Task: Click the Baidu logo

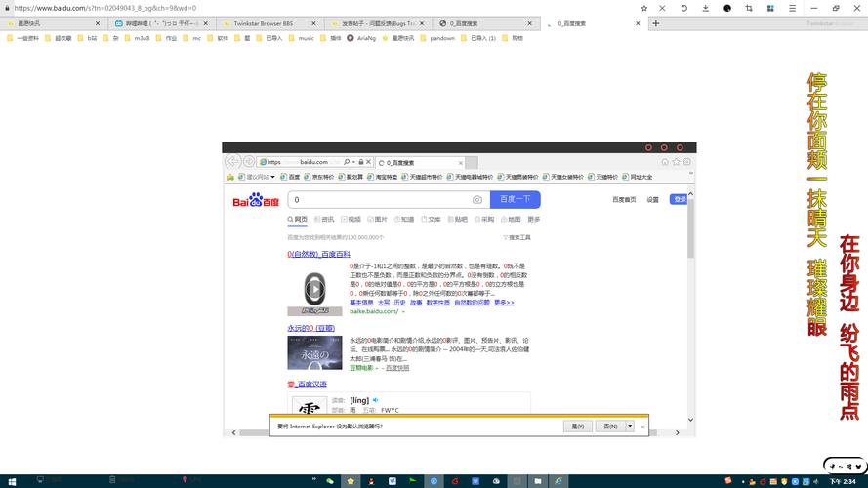Action: coord(255,201)
